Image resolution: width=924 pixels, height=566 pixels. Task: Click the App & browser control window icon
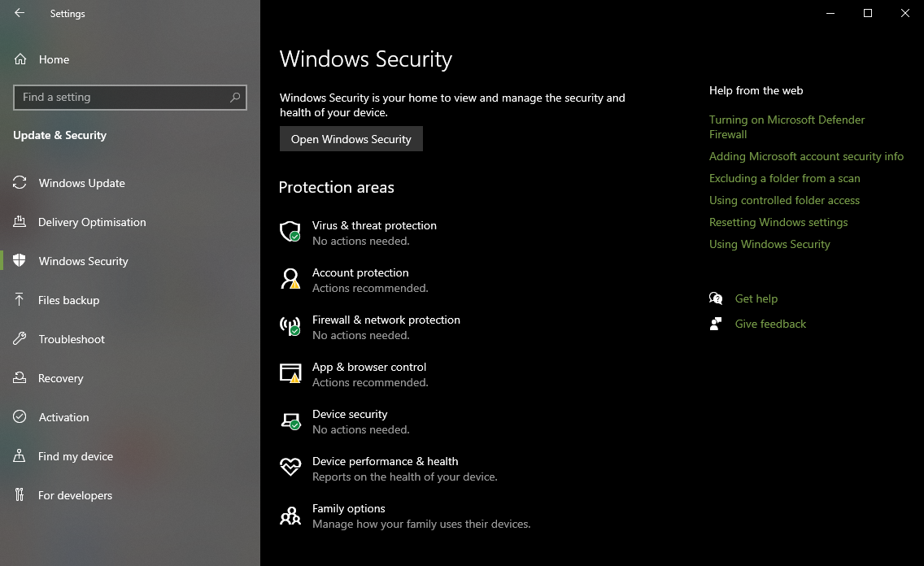tap(290, 373)
